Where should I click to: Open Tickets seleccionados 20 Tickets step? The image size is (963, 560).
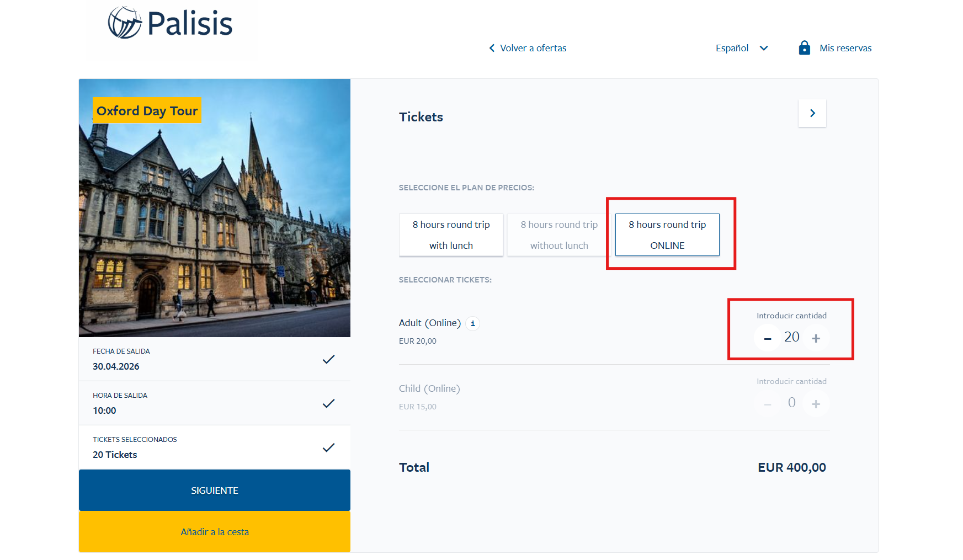(x=215, y=447)
